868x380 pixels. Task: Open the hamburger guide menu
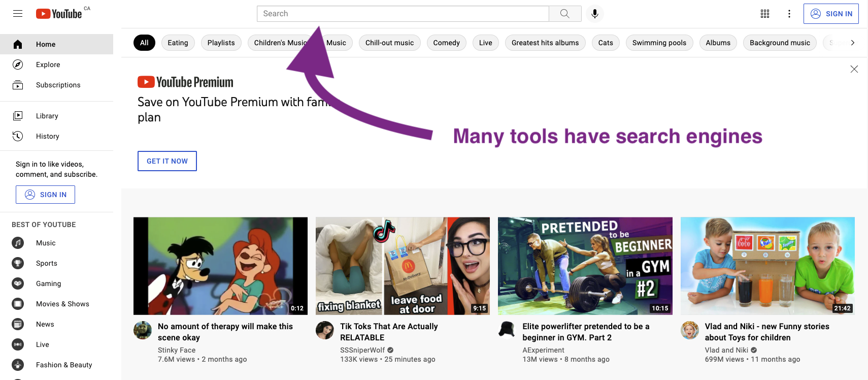18,14
